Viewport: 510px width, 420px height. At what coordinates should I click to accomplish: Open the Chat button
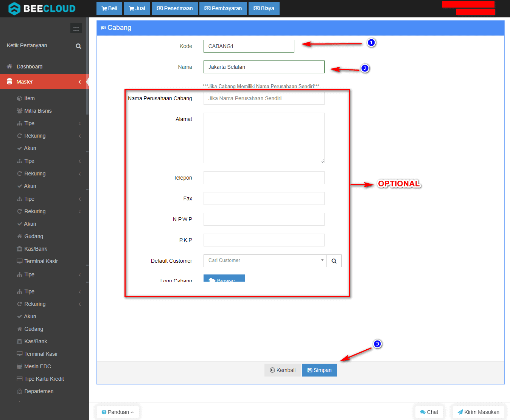pyautogui.click(x=429, y=412)
